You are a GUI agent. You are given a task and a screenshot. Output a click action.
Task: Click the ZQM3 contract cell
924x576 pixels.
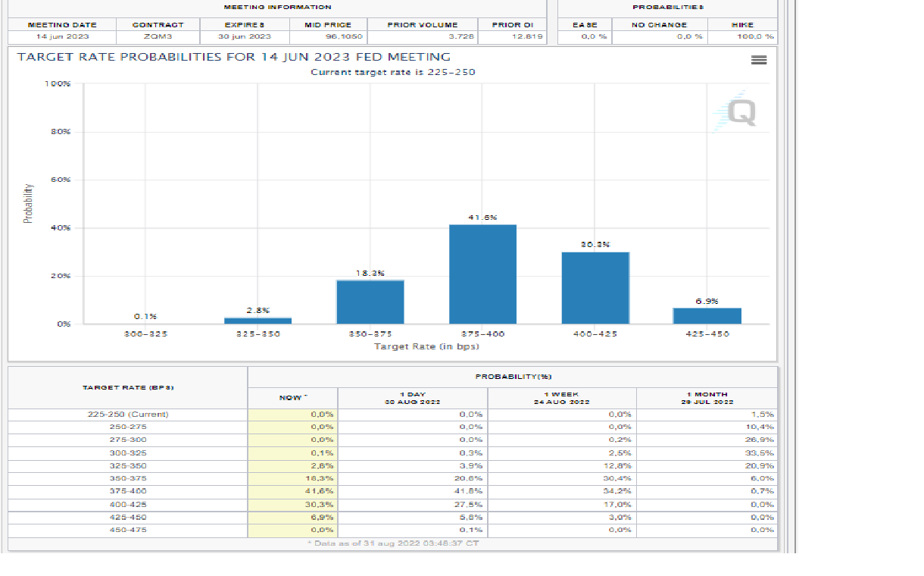pyautogui.click(x=158, y=36)
